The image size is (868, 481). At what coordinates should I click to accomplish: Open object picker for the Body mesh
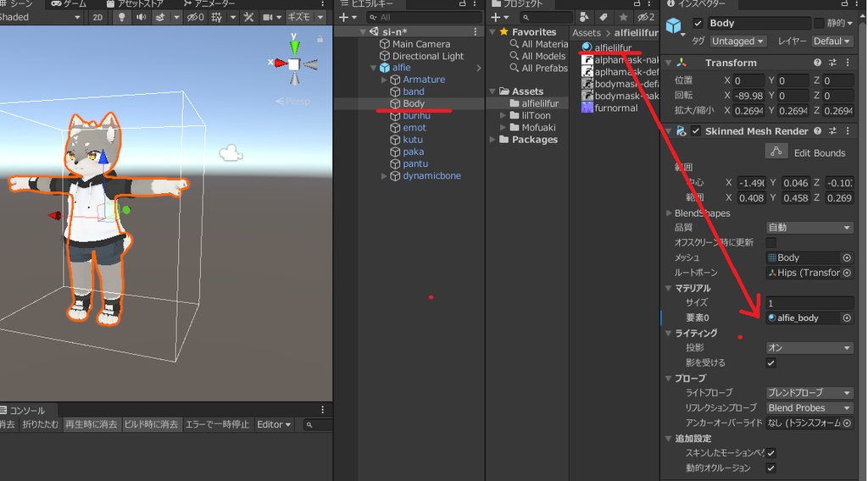pos(847,257)
